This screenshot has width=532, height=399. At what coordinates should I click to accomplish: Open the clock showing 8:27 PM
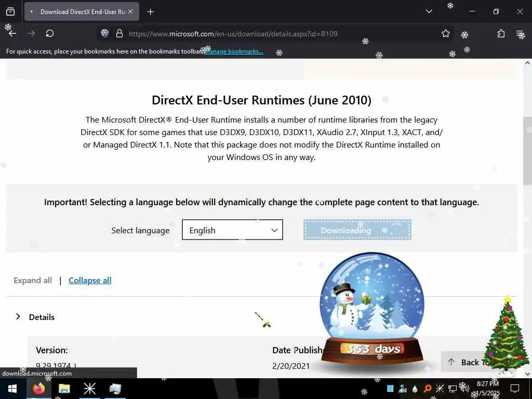pyautogui.click(x=488, y=389)
